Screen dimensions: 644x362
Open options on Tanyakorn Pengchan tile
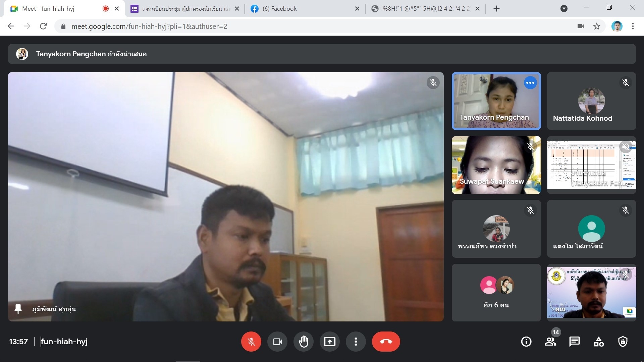(530, 83)
